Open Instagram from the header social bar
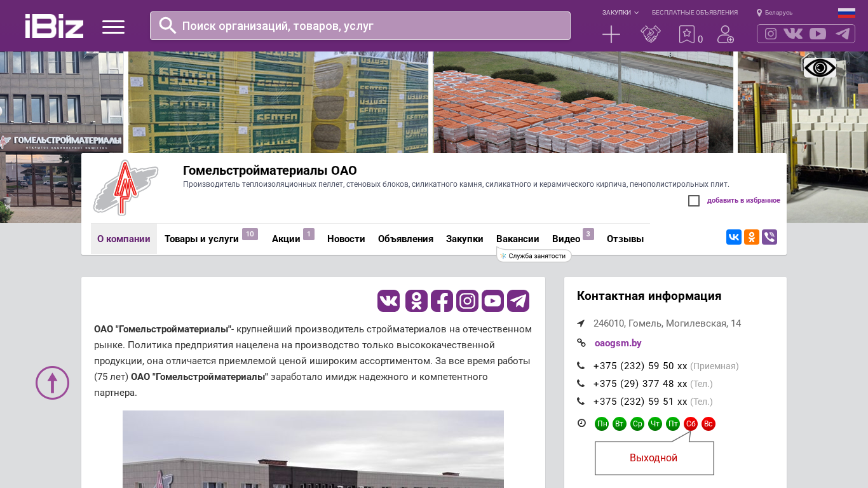 [x=771, y=34]
